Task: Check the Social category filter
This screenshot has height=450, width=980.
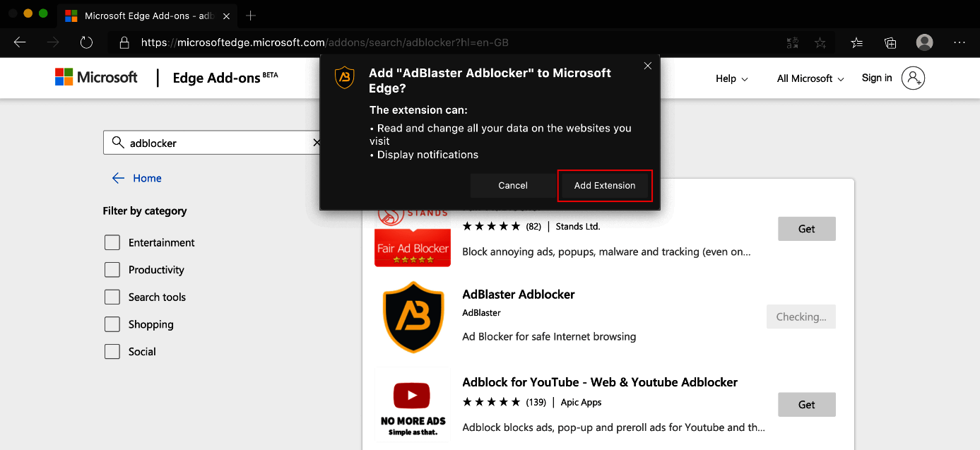Action: coord(112,351)
